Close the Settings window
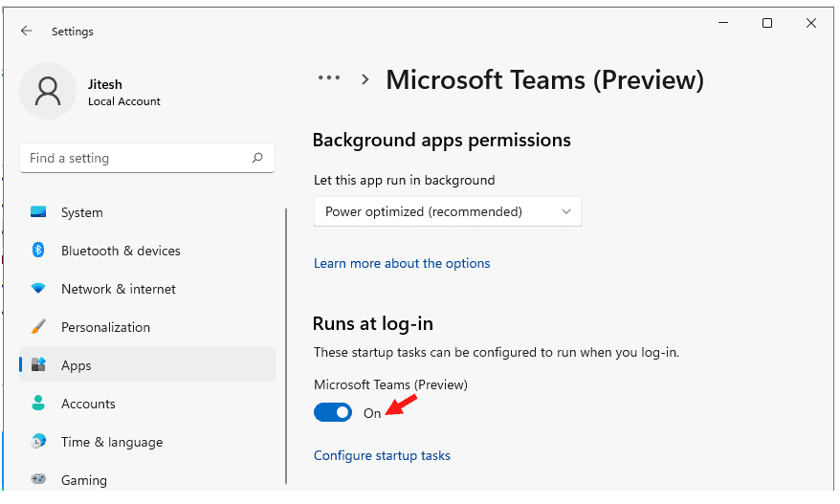The image size is (840, 504). 811,23
